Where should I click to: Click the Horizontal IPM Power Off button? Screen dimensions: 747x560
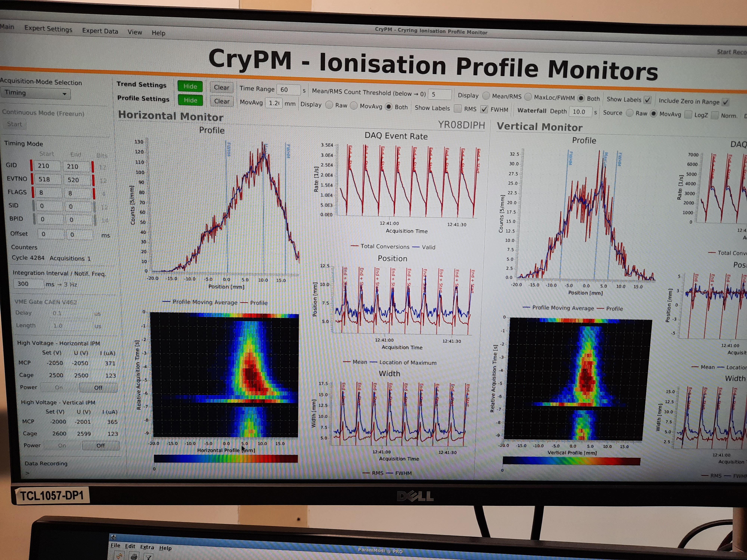(x=98, y=388)
